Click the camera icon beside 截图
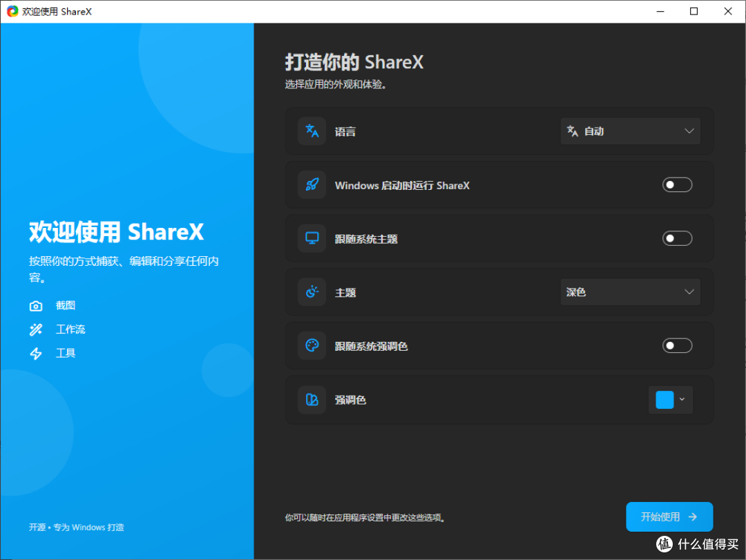Screen dimensions: 746x560 pos(36,306)
